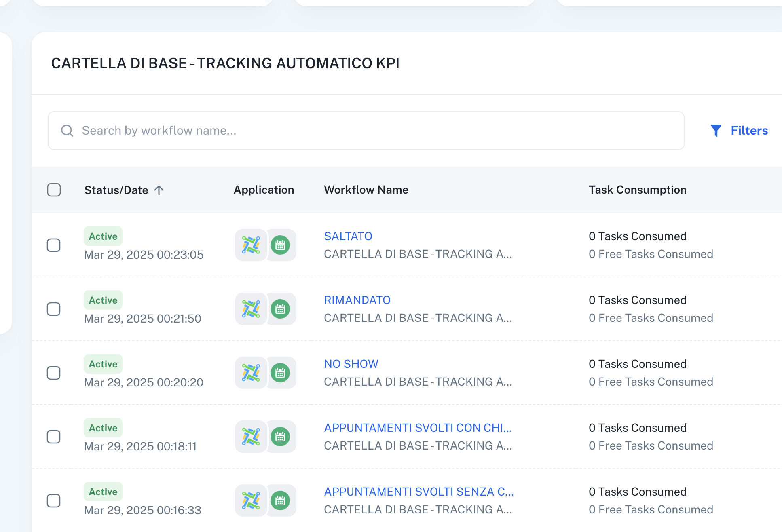Click the blue funnel Filters icon
Viewport: 782px width, 532px height.
(716, 131)
